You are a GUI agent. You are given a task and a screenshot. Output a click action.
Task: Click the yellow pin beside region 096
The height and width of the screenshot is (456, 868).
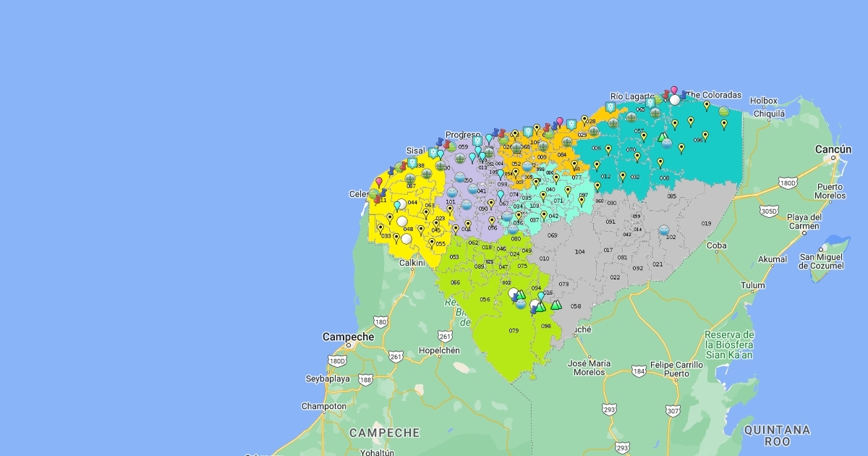[x=705, y=135]
